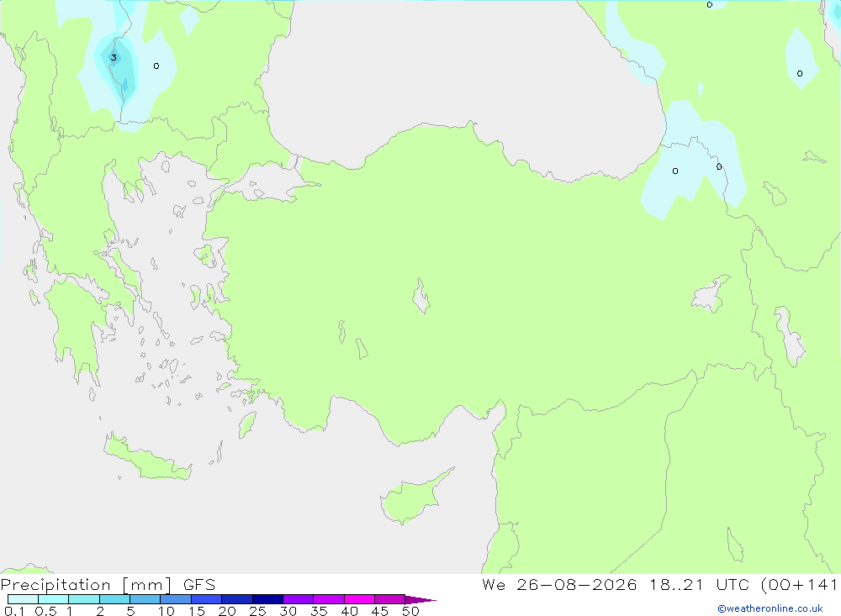
Task: Click the "(00+141" forecast offset text
Action: 799,585
